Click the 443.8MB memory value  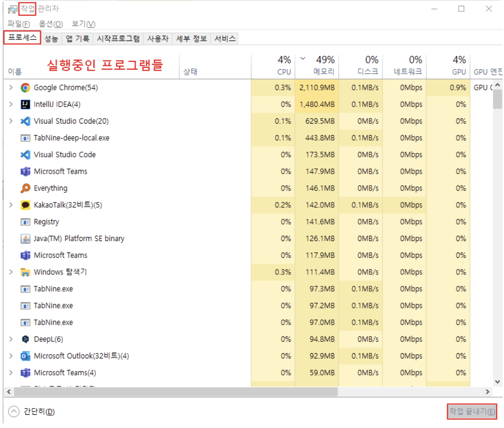point(320,138)
